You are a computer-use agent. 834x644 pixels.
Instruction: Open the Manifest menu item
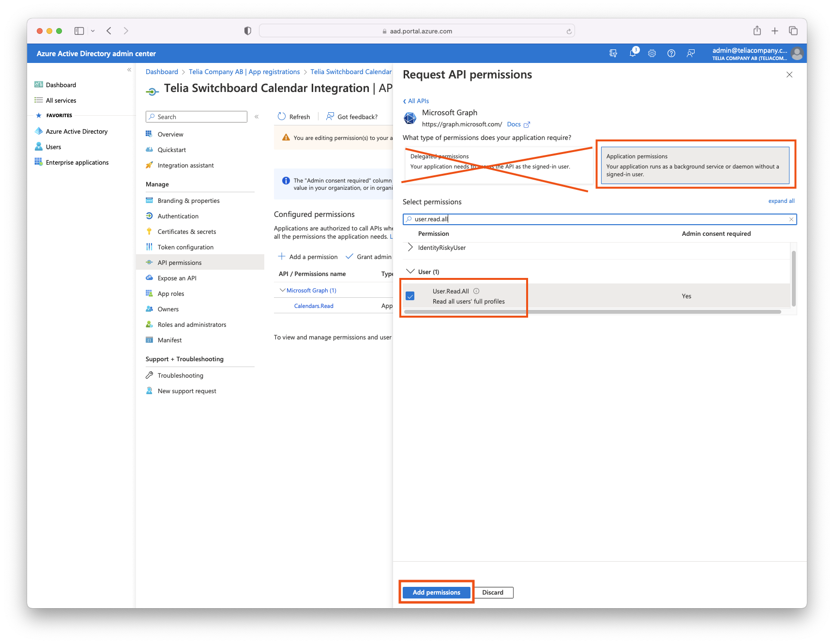click(x=169, y=340)
